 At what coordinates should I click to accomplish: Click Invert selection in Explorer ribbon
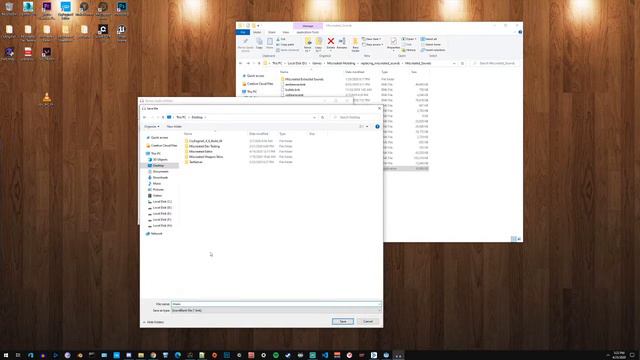pyautogui.click(x=433, y=50)
